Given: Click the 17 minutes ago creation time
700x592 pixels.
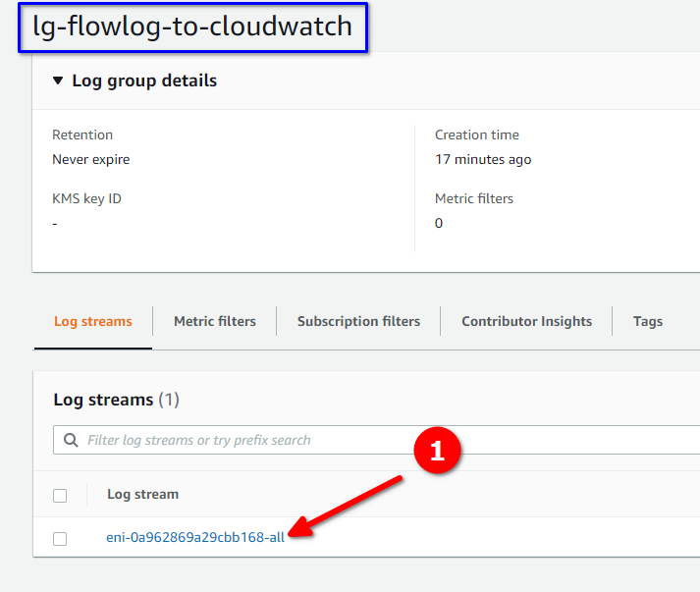Looking at the screenshot, I should click(483, 159).
